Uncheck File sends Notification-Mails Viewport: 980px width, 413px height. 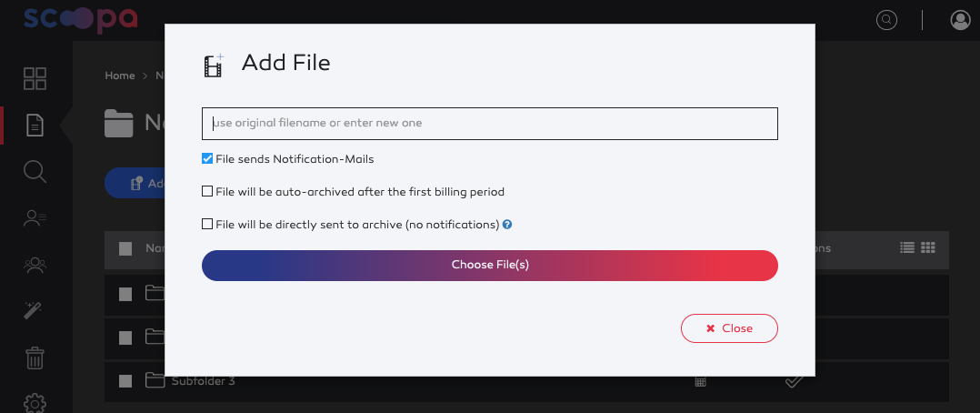(x=207, y=159)
